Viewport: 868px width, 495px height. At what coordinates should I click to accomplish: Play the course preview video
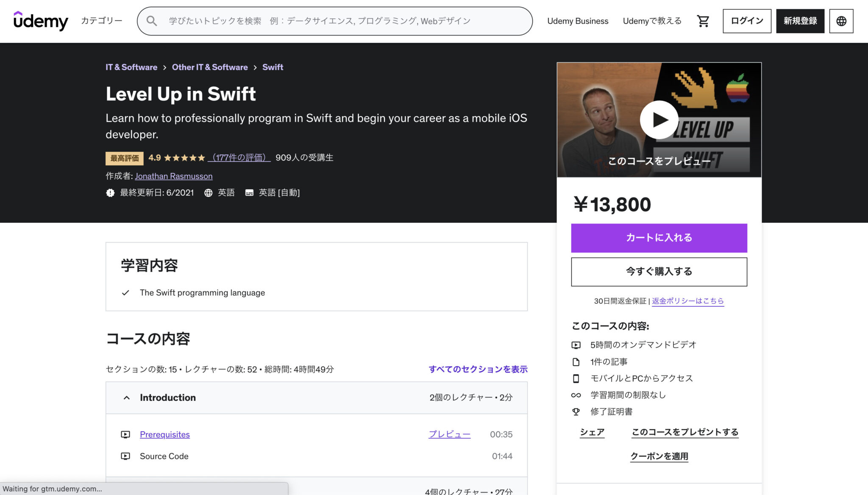pyautogui.click(x=659, y=120)
